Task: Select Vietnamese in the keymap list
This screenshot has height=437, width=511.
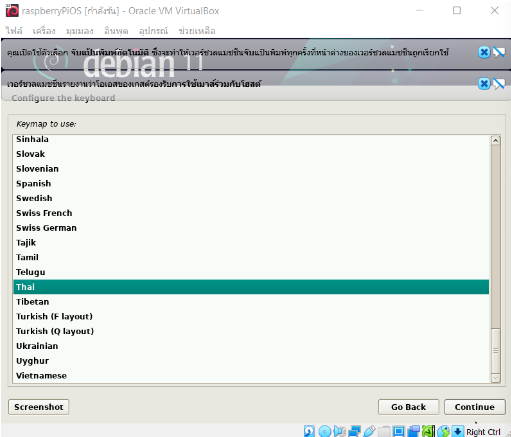Action: (x=251, y=376)
